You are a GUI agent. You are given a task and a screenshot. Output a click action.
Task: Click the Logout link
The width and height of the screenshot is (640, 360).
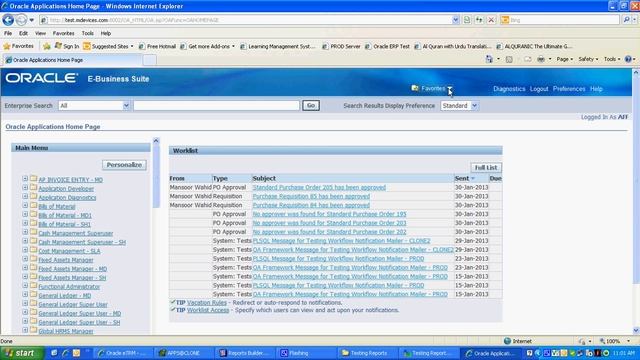539,89
